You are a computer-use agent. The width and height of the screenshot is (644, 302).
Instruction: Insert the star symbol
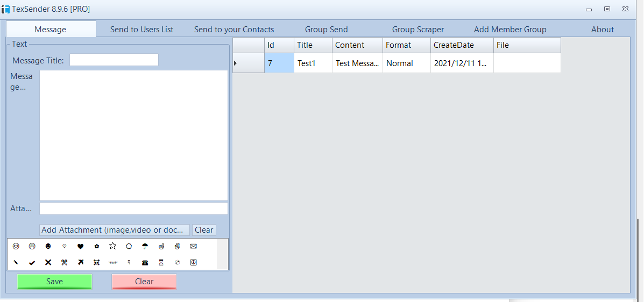[x=112, y=247]
